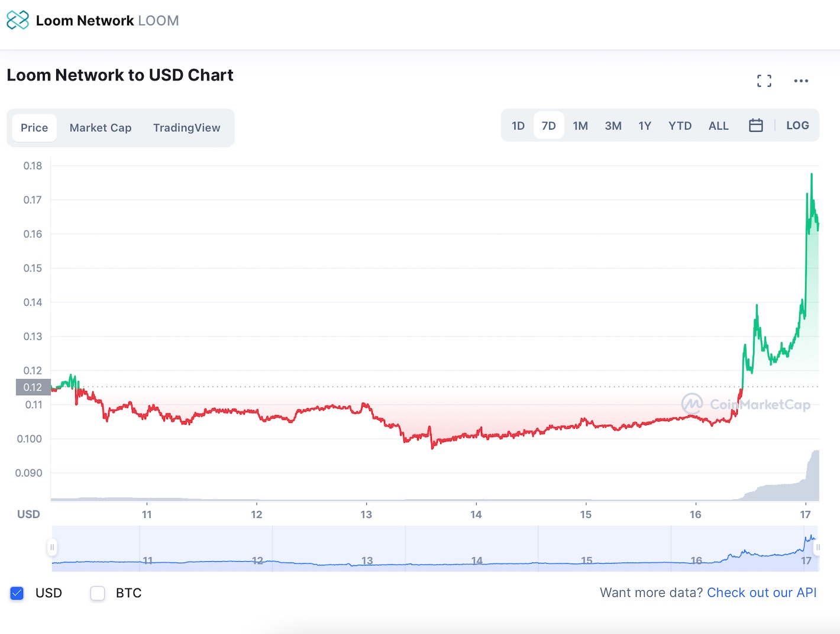Open the calendar date range picker

click(x=756, y=125)
